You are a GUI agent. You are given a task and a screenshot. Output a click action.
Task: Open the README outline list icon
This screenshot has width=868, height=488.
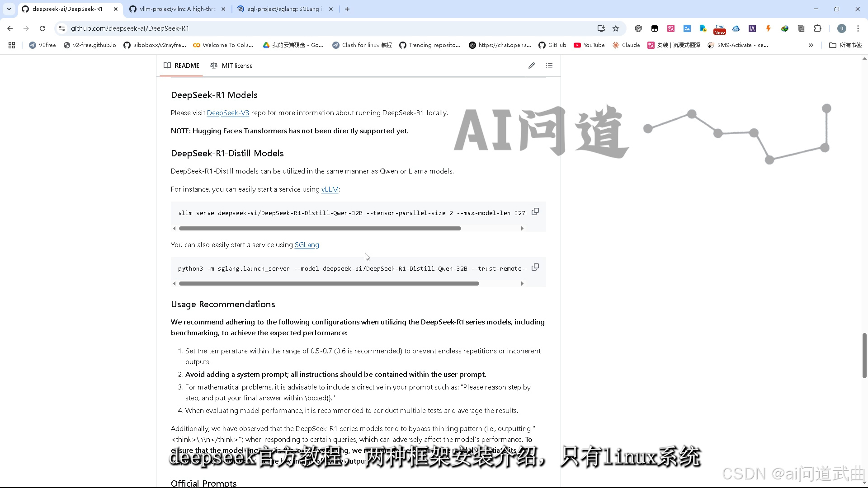(549, 66)
